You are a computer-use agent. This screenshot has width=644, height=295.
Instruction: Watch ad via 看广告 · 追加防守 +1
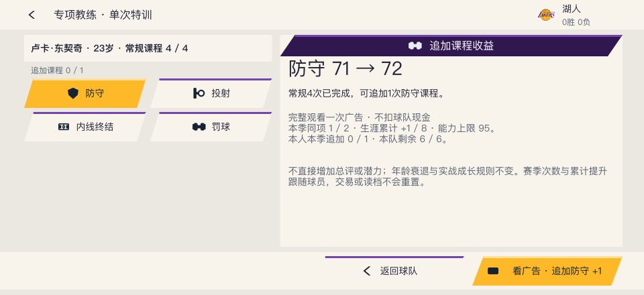pyautogui.click(x=547, y=272)
